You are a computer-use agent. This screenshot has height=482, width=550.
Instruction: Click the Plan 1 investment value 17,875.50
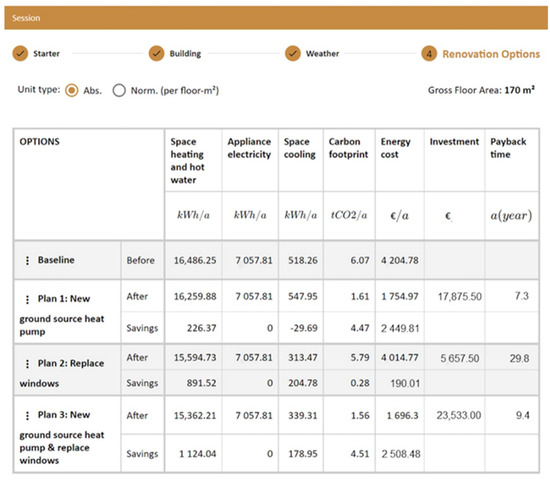[460, 297]
